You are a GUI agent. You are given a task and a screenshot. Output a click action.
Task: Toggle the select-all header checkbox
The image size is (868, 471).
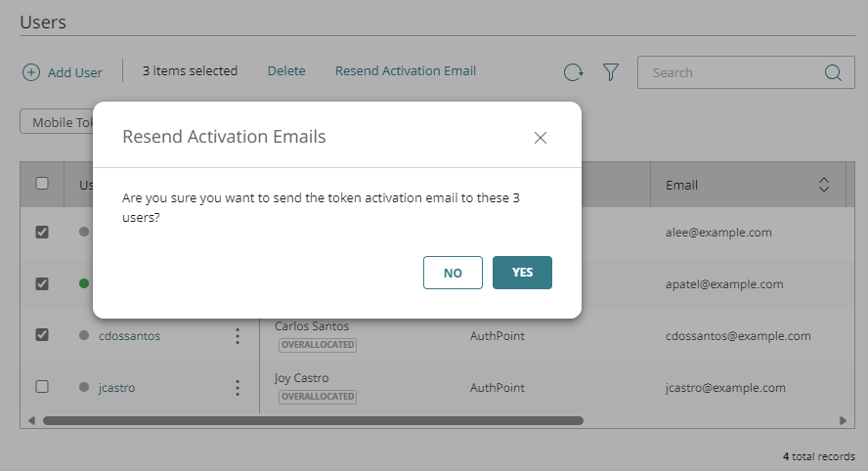pos(42,183)
